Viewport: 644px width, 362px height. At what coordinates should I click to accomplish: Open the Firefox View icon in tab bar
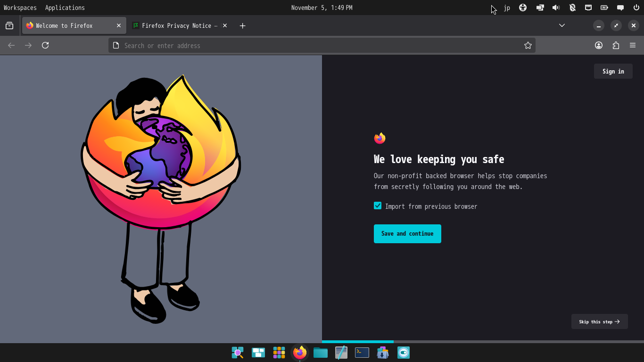click(9, 25)
